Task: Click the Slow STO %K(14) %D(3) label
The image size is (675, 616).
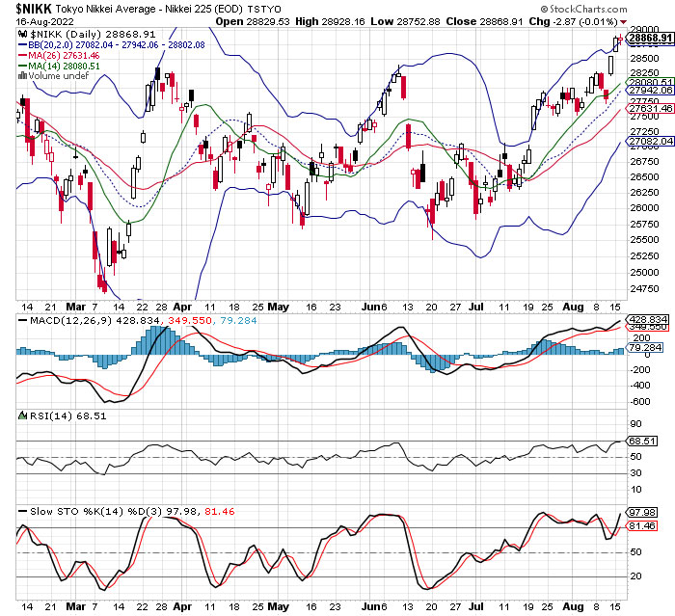Action: (96, 511)
